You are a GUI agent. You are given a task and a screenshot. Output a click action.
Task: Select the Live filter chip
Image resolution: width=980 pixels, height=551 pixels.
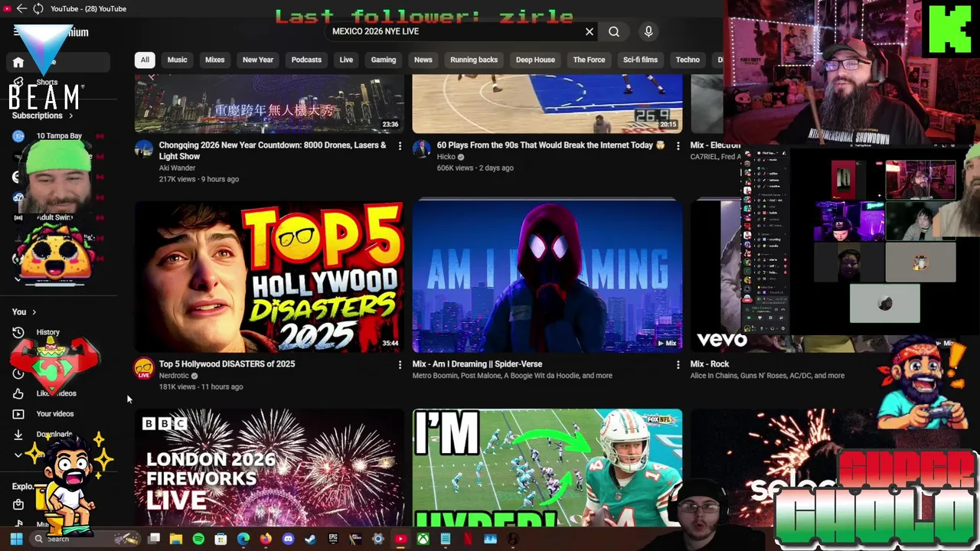346,60
